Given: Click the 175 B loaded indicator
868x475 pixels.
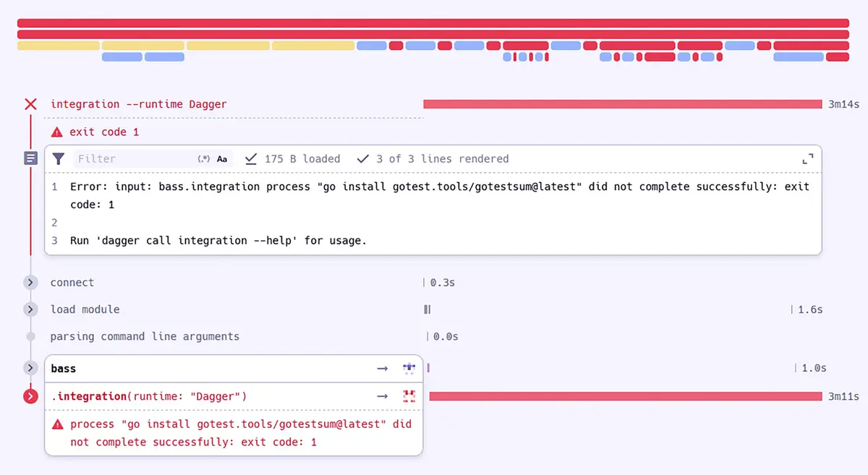Looking at the screenshot, I should click(293, 159).
